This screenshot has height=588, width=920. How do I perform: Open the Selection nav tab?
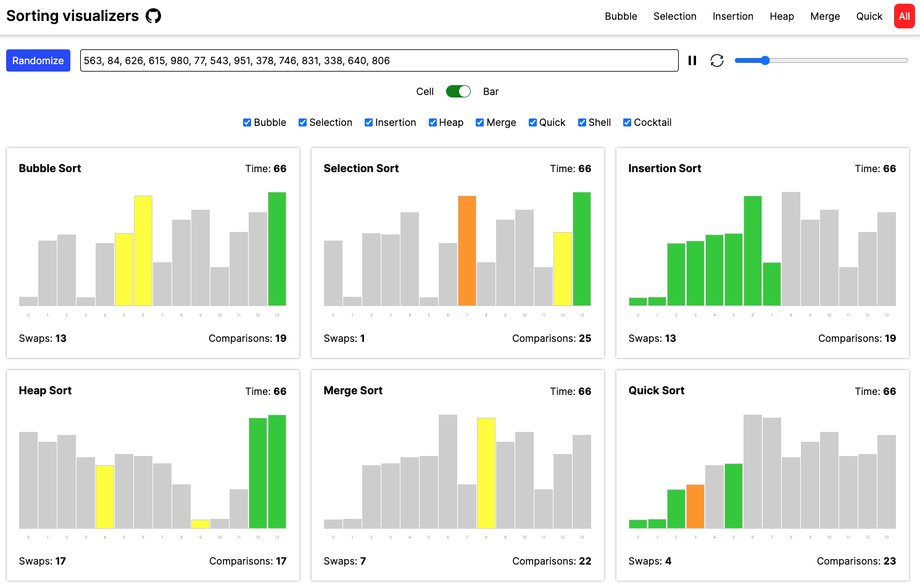(675, 17)
